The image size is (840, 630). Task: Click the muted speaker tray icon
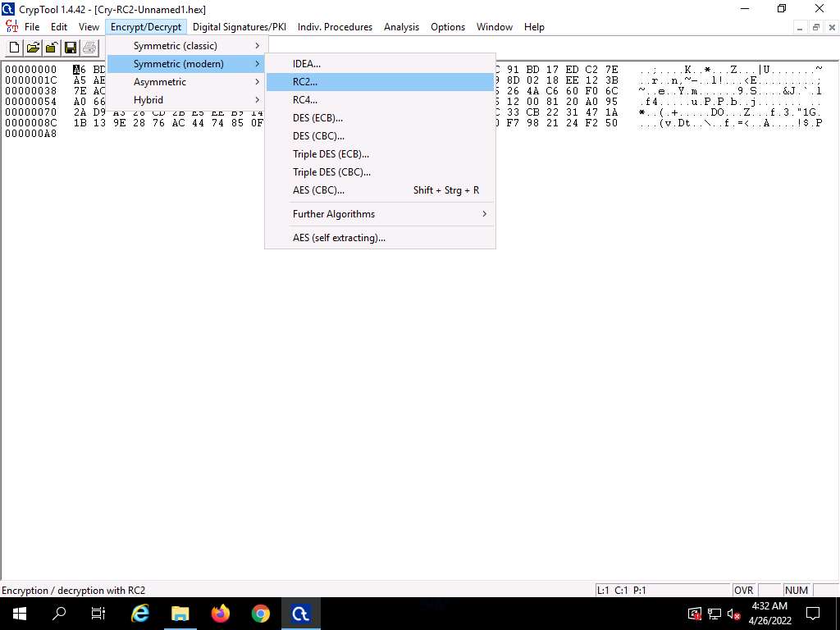coord(733,614)
